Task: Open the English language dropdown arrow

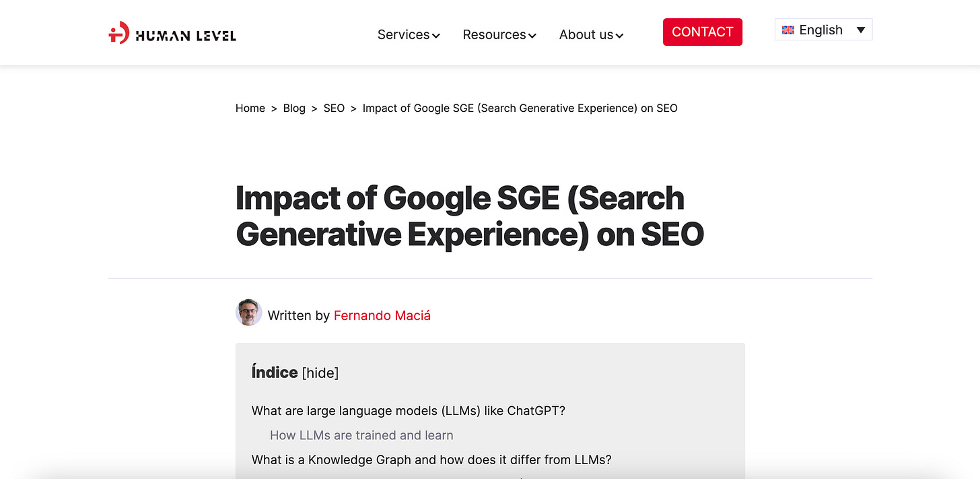Action: [861, 30]
